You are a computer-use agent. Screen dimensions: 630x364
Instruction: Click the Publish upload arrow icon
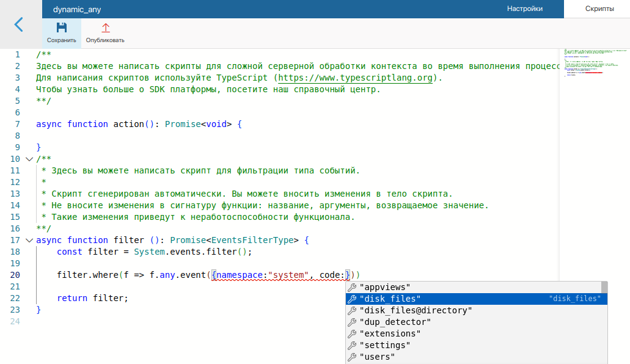pos(105,28)
